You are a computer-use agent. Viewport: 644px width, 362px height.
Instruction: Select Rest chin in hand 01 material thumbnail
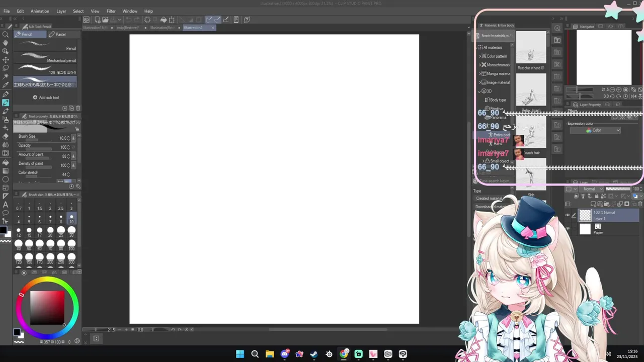[x=531, y=47]
